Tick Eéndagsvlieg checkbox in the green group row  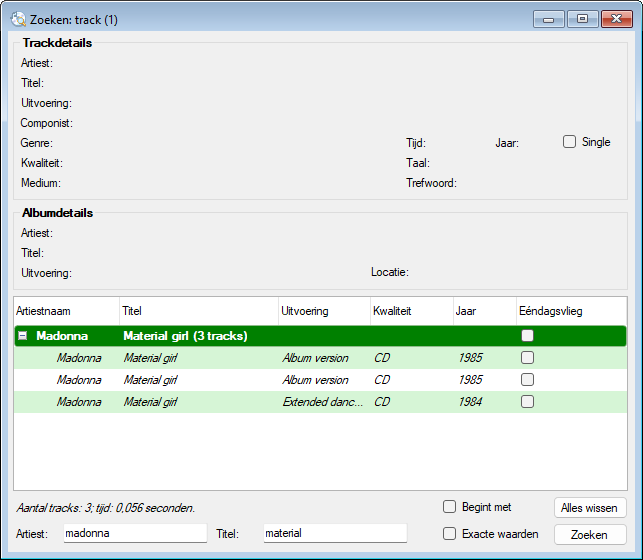coord(527,336)
